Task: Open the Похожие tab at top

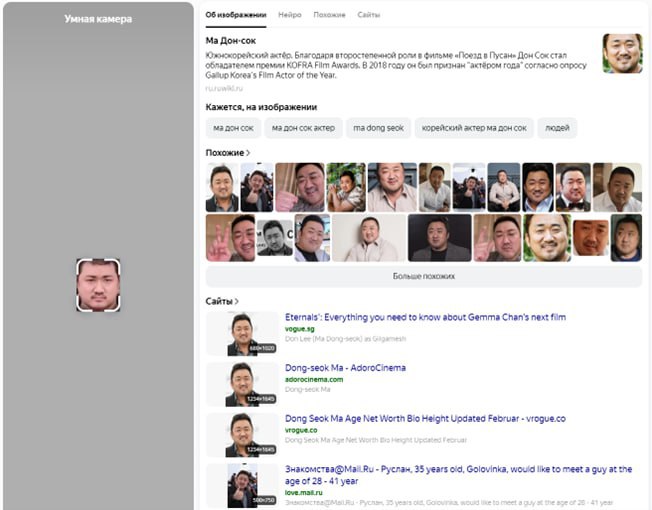Action: [329, 15]
